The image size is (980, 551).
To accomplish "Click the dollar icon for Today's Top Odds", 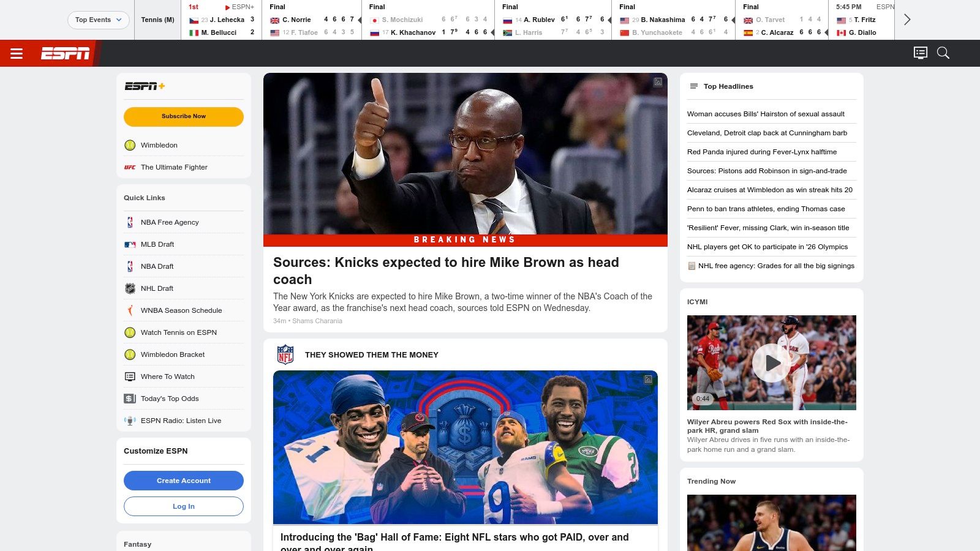I will 129,398.
